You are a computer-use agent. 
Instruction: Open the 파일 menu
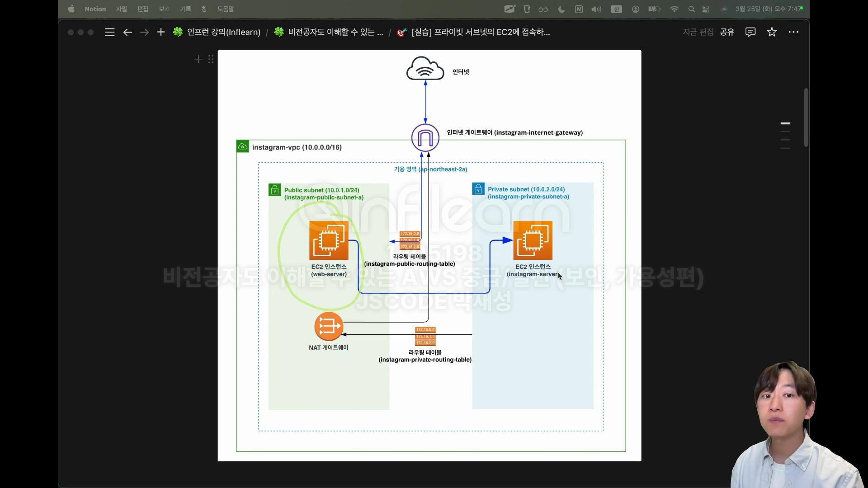coord(121,9)
